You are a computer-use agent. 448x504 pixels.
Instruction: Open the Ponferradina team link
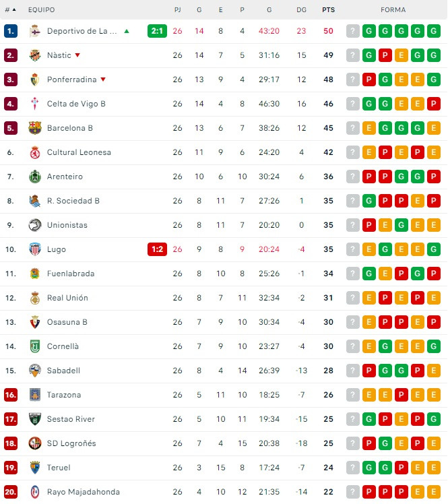(x=71, y=80)
